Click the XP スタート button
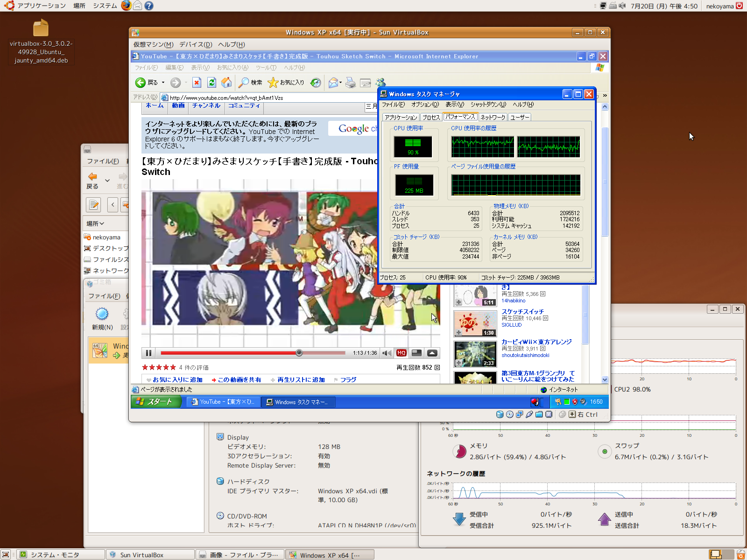This screenshot has width=747, height=560. pyautogui.click(x=155, y=402)
